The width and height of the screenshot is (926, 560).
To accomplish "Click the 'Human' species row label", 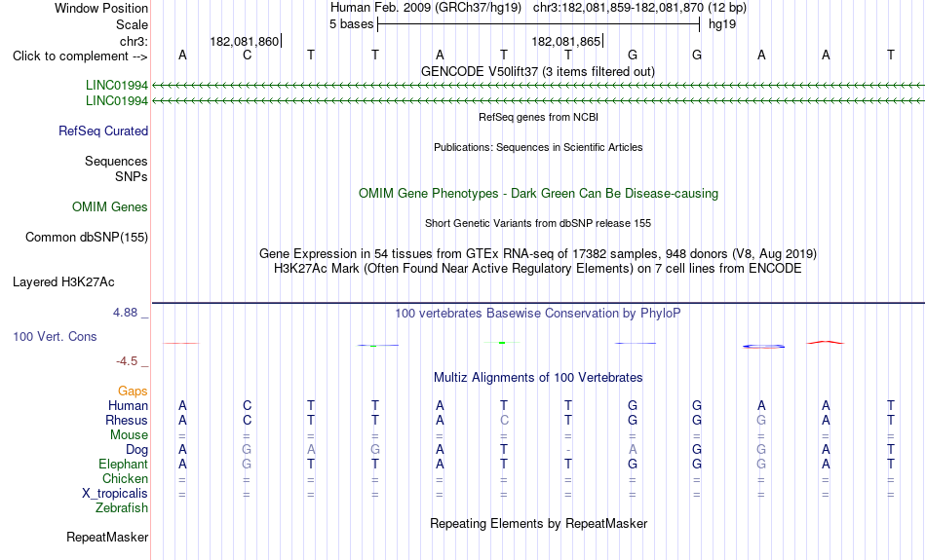I will (128, 405).
